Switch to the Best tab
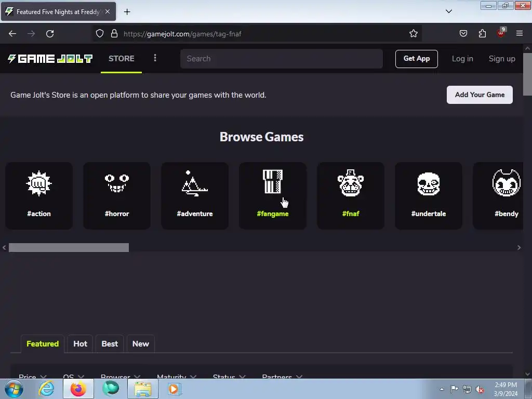Screen dimensions: 532x399 [x=110, y=344]
